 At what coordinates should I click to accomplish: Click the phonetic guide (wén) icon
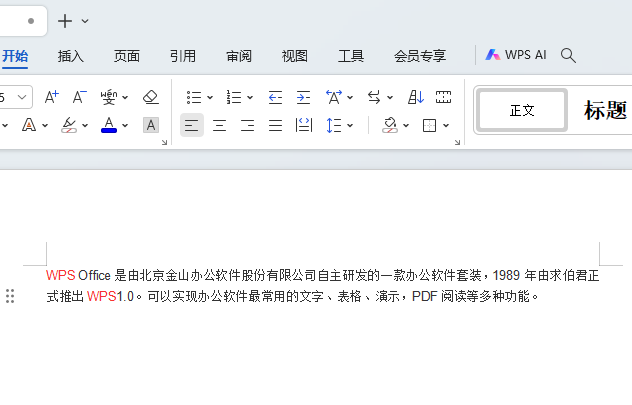point(109,97)
